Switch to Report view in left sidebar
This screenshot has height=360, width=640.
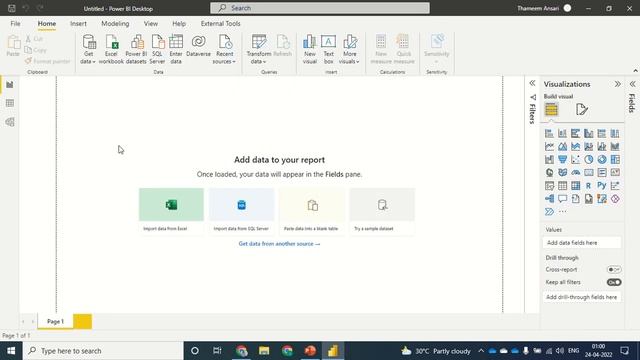coord(10,85)
